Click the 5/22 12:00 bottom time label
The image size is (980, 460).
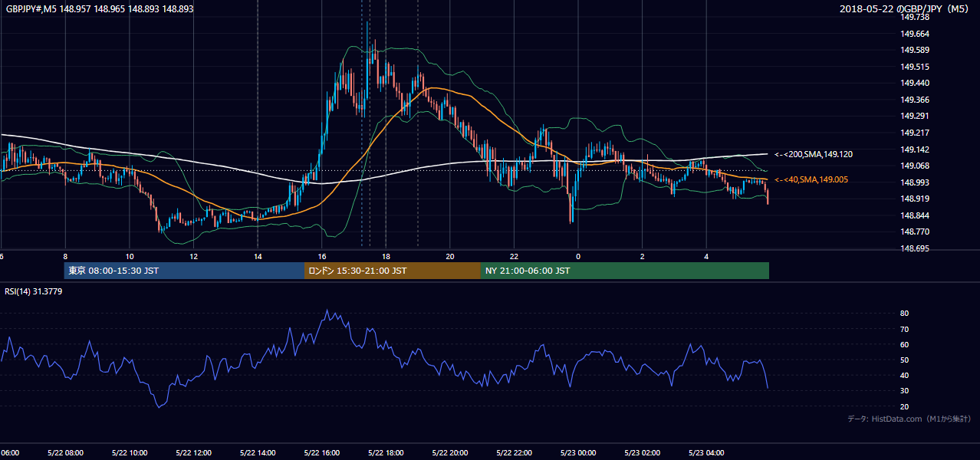[x=194, y=453]
